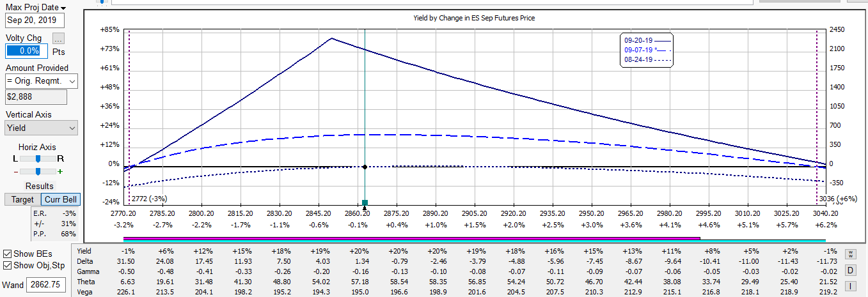Click the I icon button

pyautogui.click(x=850, y=286)
